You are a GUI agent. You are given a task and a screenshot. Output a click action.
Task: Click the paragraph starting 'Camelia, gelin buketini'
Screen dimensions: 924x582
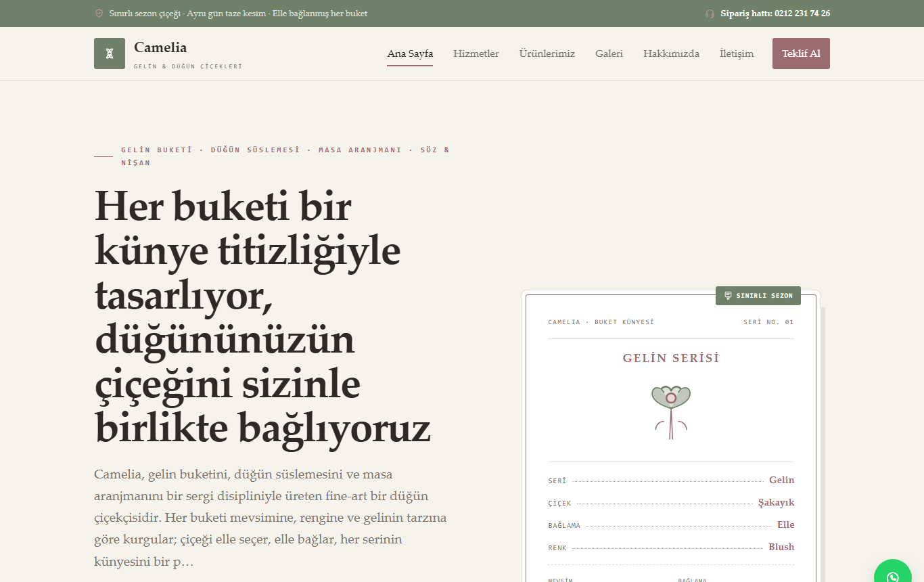[x=271, y=518]
